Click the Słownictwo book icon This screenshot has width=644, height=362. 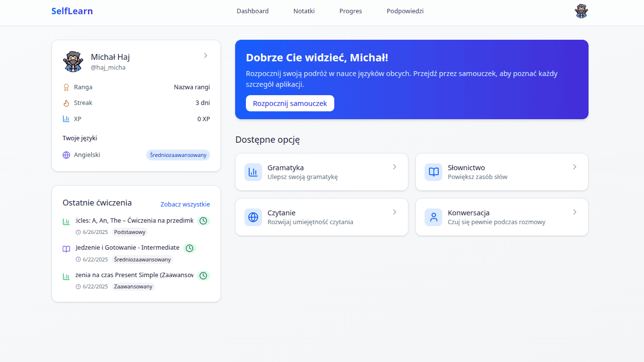tap(433, 172)
